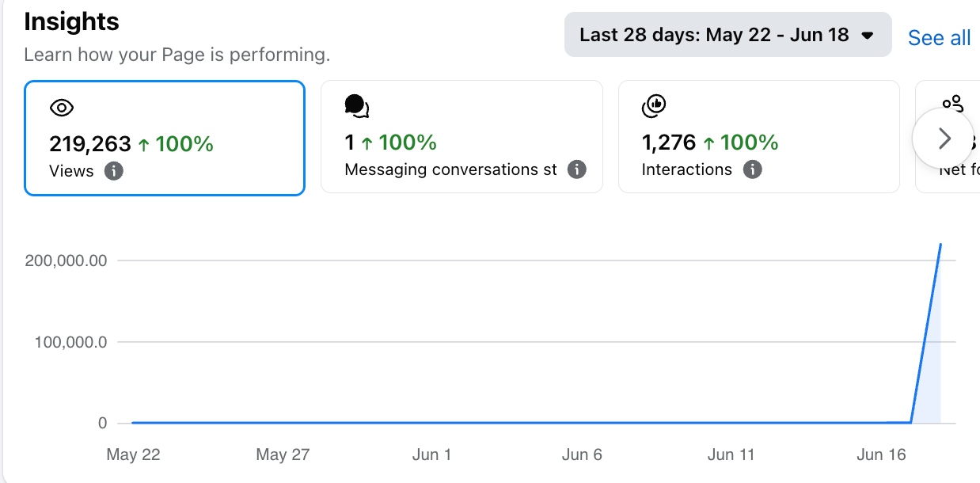Select the Views metric card
Viewport: 980px width, 483px height.
pos(165,138)
